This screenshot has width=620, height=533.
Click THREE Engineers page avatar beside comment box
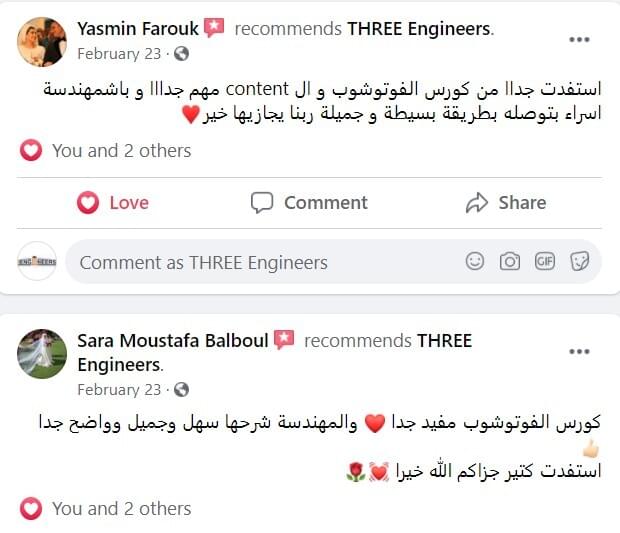coord(38,262)
